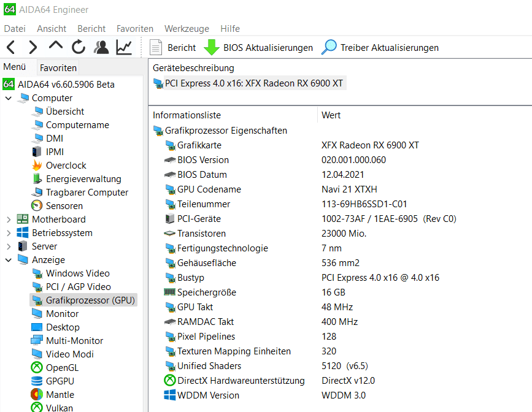Screen dimensions: 532x412
Task: Collapse the Anzeige tree node
Action: (9, 260)
